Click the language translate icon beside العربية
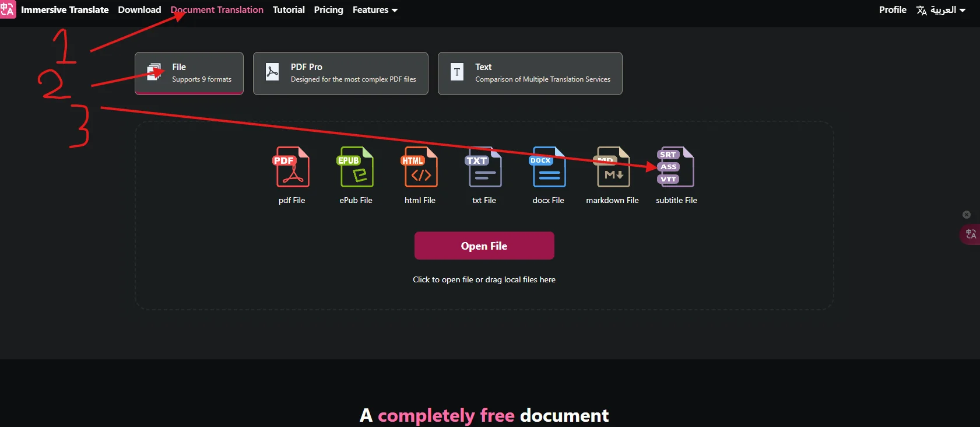The width and height of the screenshot is (980, 427). click(x=922, y=10)
